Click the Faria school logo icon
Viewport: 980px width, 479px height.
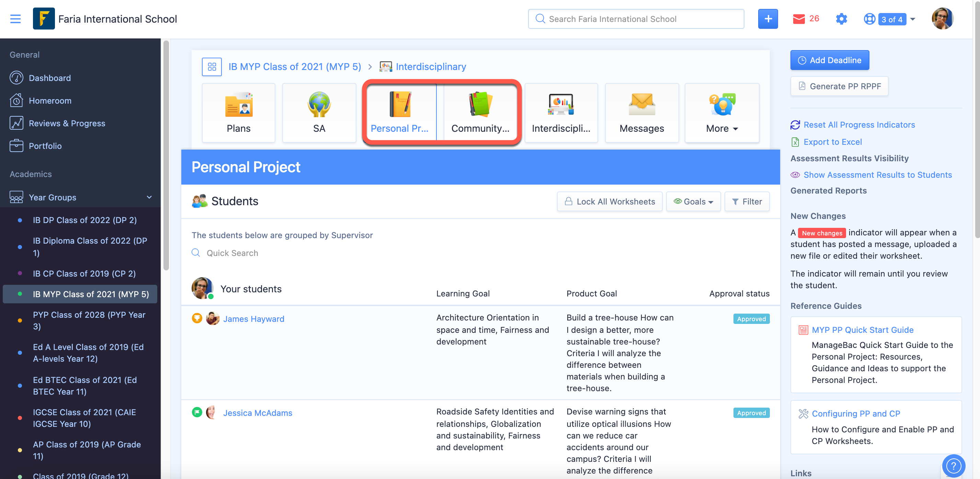44,19
